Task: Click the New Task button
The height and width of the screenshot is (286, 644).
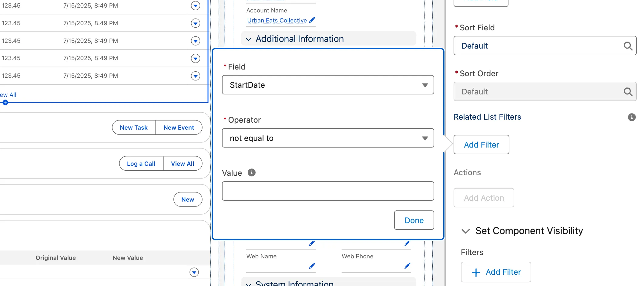Action: click(x=134, y=128)
